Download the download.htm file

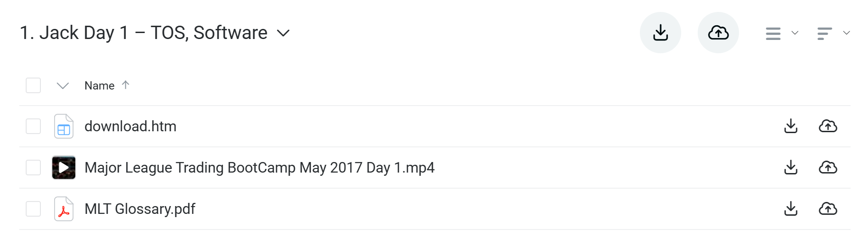790,126
